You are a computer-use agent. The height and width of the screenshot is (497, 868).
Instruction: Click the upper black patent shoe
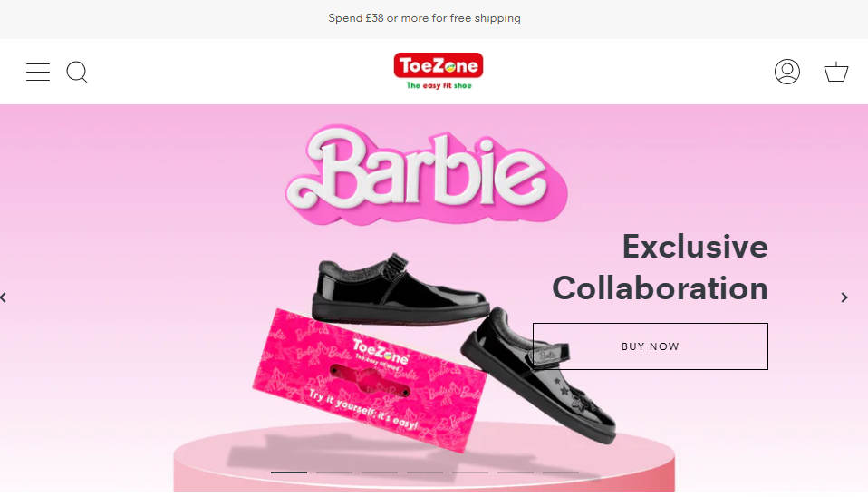pyautogui.click(x=400, y=290)
